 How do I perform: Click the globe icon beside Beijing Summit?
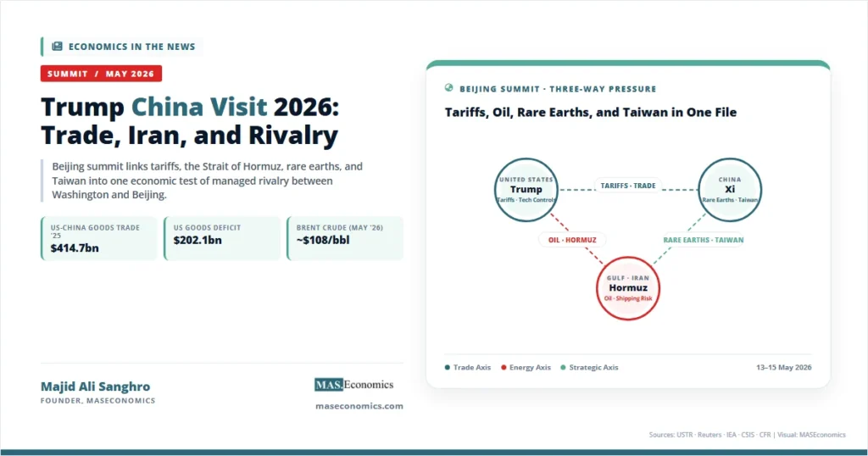[449, 88]
